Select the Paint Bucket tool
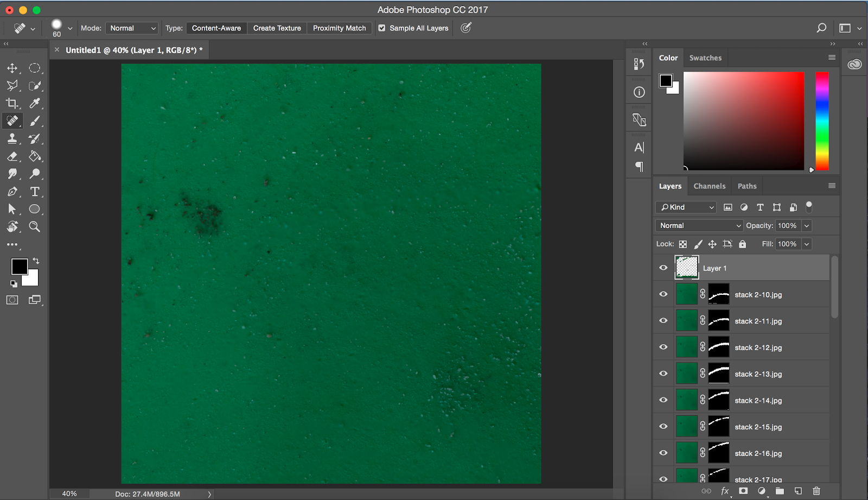This screenshot has height=500, width=868. 35,156
